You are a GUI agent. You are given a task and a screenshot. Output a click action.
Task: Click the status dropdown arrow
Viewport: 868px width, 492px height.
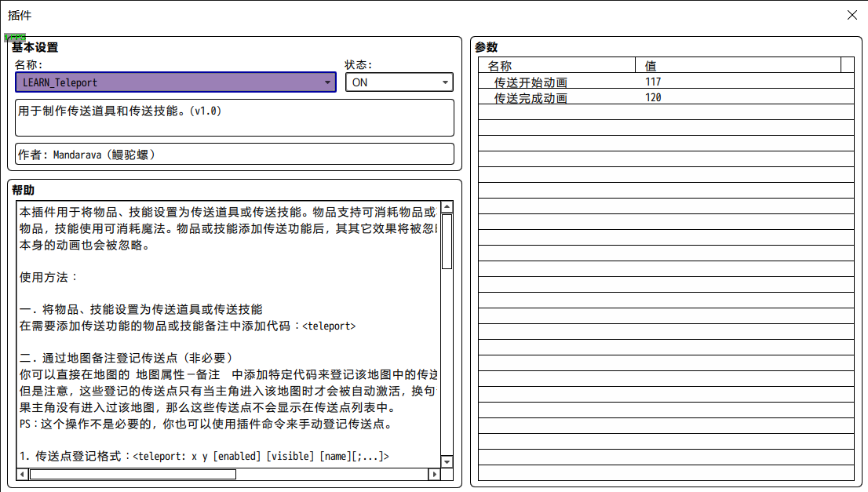coord(445,82)
